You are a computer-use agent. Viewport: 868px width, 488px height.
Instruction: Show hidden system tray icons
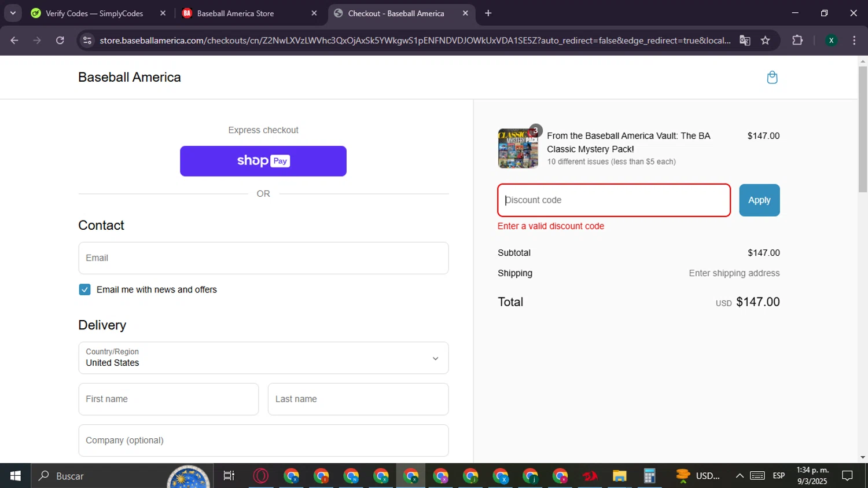click(x=740, y=476)
